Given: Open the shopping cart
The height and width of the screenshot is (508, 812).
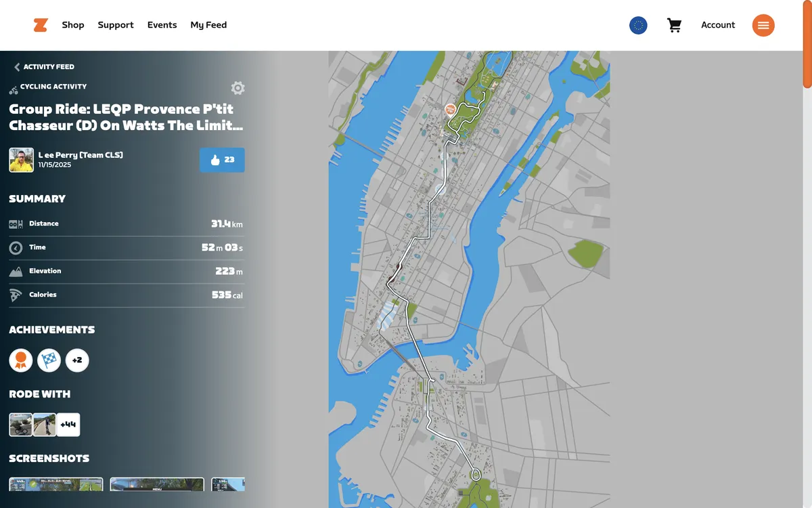Looking at the screenshot, I should (674, 25).
